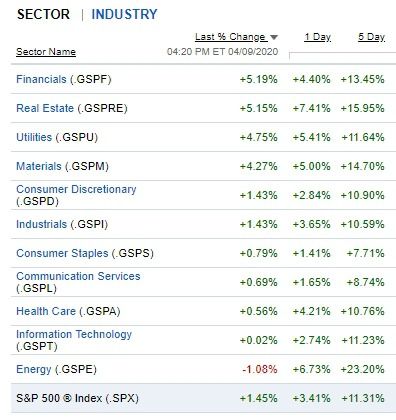Open the Communication Services sector link
Viewport: 396px width, 420px height.
click(78, 276)
